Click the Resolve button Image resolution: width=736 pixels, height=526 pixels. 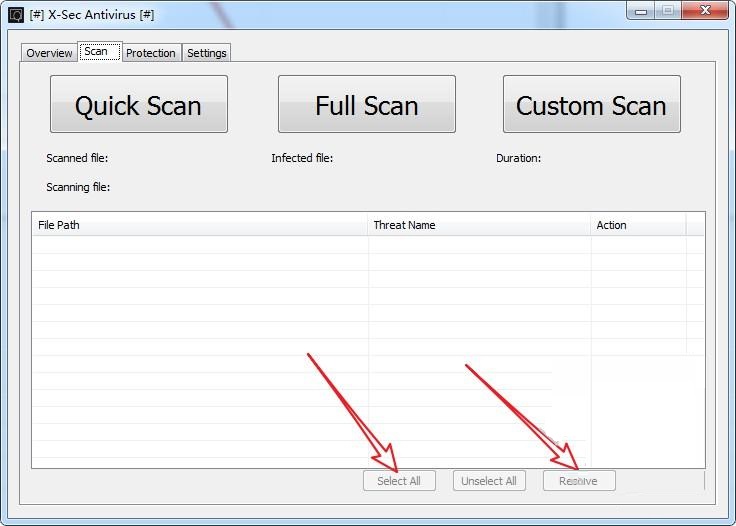coord(579,480)
